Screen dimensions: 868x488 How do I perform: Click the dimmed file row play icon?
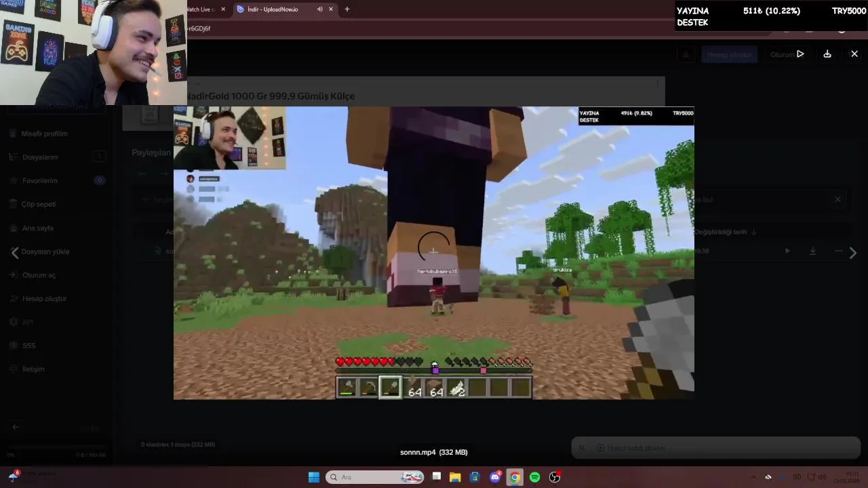[x=787, y=251]
